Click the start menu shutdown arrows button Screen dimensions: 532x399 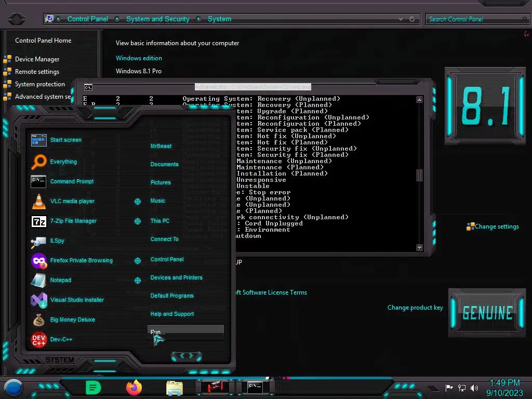[x=187, y=356]
